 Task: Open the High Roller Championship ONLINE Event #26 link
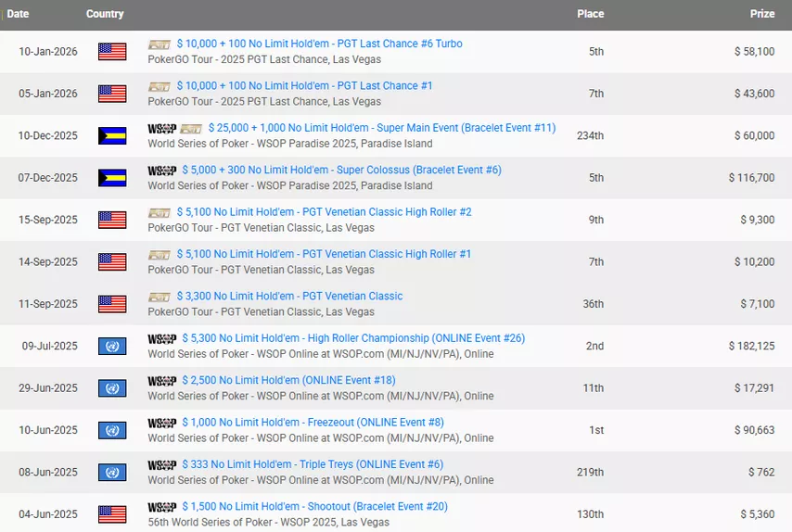coord(353,338)
